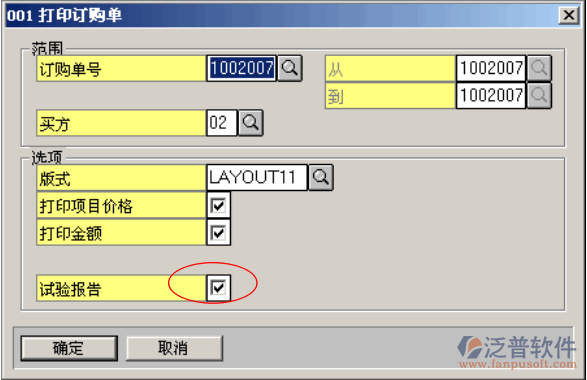Open lookup for 订购单号 field
The height and width of the screenshot is (380, 587).
coord(290,68)
